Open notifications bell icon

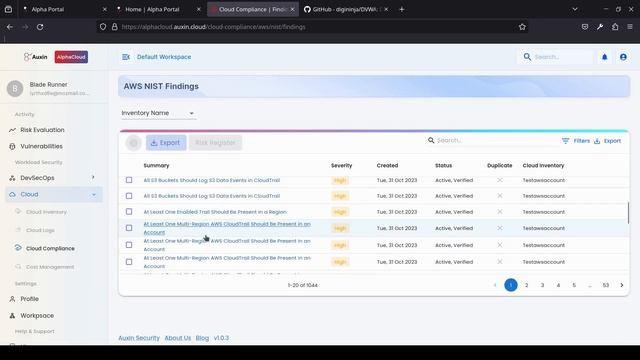tap(604, 57)
